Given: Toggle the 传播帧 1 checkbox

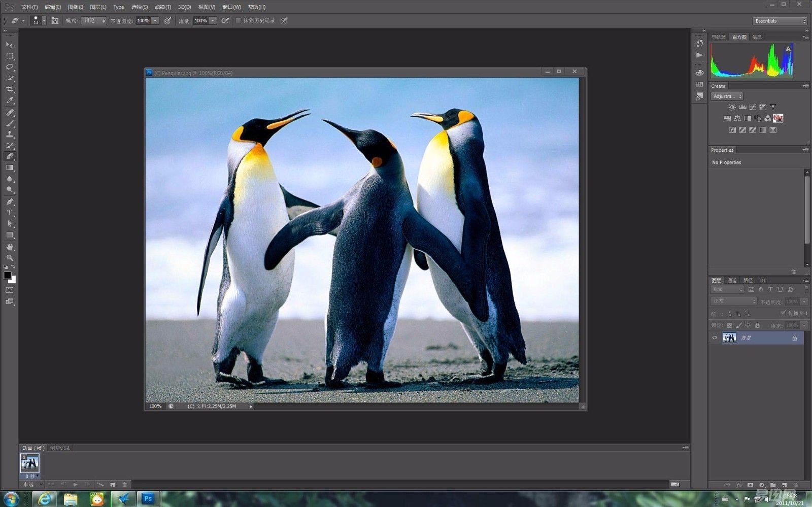Looking at the screenshot, I should point(783,313).
